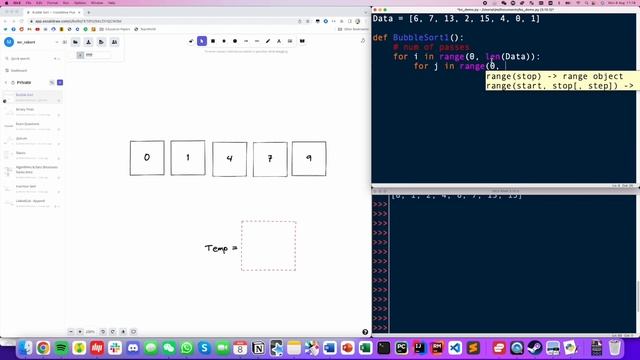Redo the last canvas action
640x360 pixels.
[x=113, y=332]
